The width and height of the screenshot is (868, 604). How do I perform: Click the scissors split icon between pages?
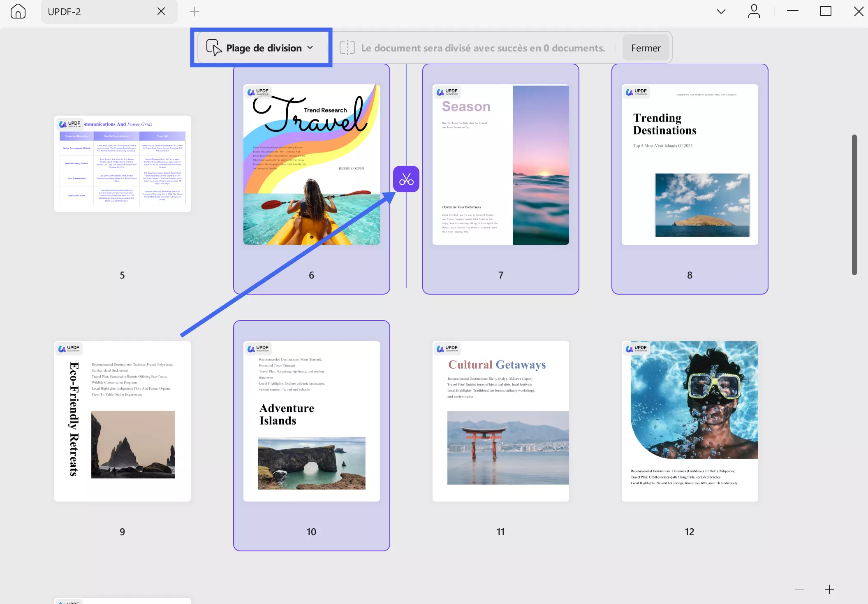tap(406, 179)
